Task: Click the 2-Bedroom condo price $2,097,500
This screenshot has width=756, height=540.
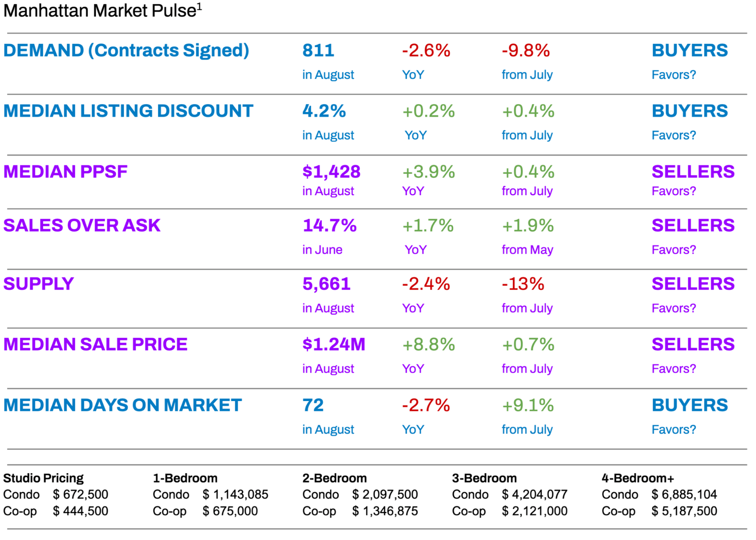Action: click(x=385, y=494)
